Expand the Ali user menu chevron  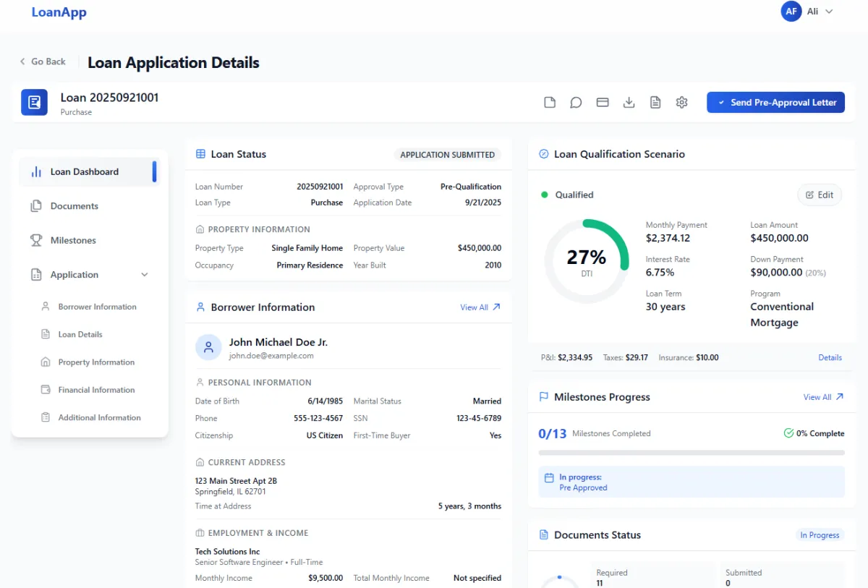coord(829,12)
